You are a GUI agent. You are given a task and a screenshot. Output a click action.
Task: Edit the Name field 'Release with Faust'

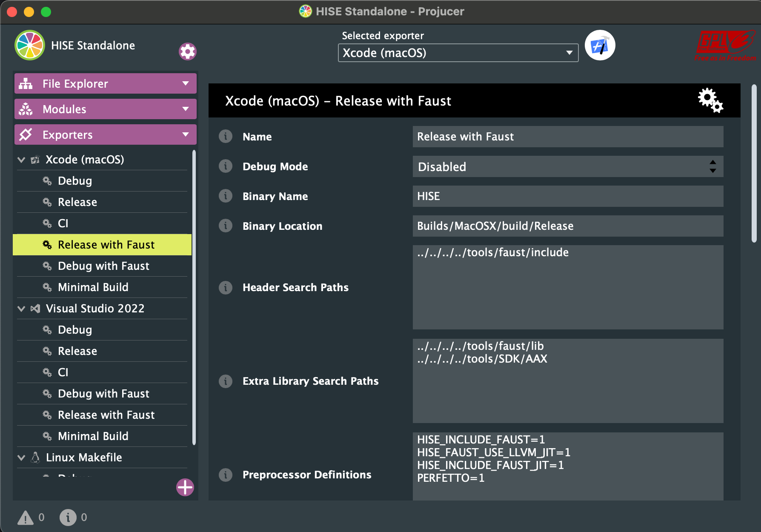pos(568,137)
